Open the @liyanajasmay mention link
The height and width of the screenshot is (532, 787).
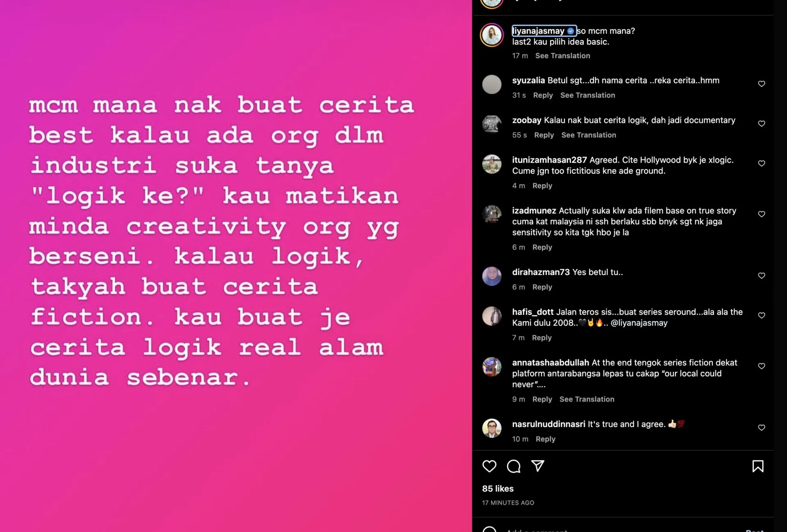pyautogui.click(x=639, y=323)
